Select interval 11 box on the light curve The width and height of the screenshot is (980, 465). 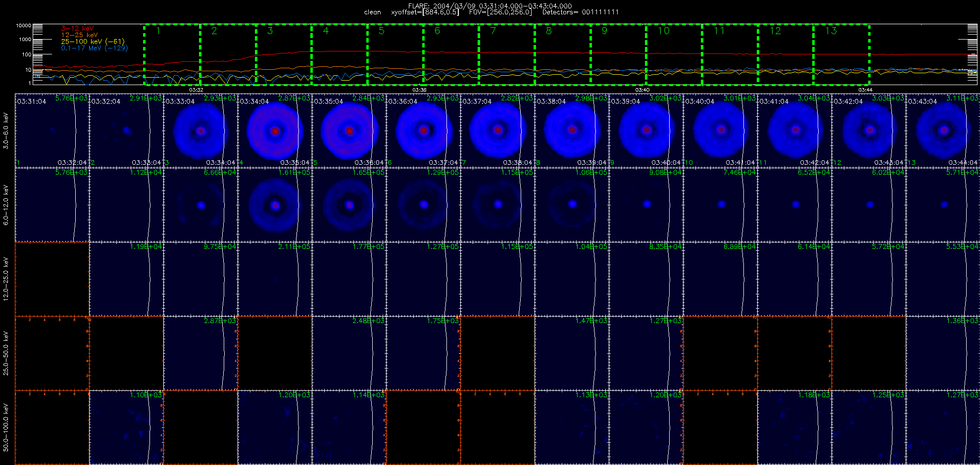tap(730, 54)
